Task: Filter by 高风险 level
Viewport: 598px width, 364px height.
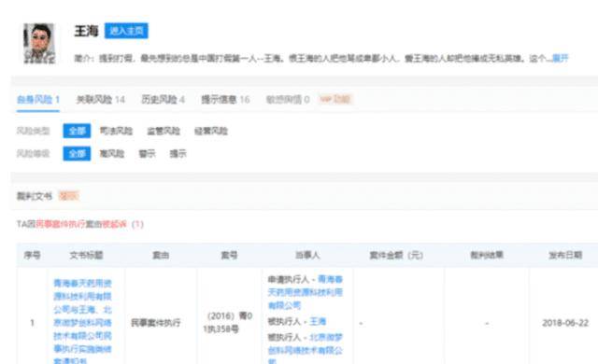Action: (112, 154)
